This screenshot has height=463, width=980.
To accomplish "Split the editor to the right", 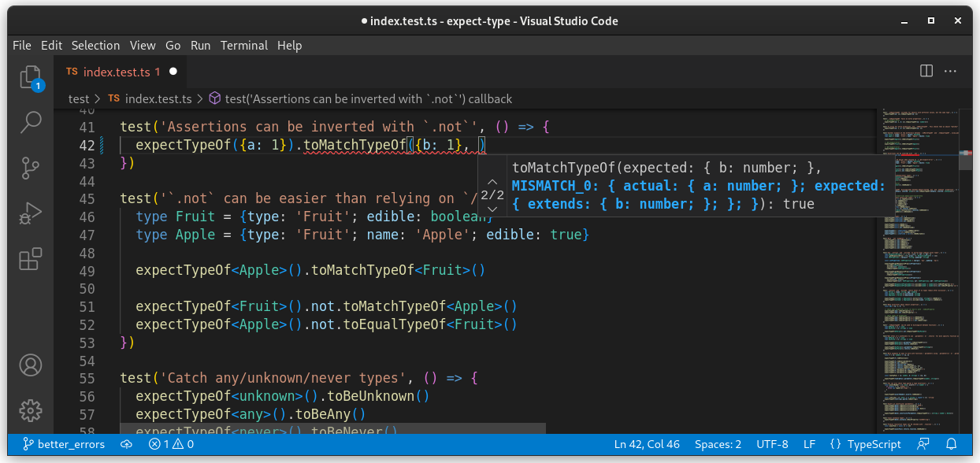I will [926, 72].
